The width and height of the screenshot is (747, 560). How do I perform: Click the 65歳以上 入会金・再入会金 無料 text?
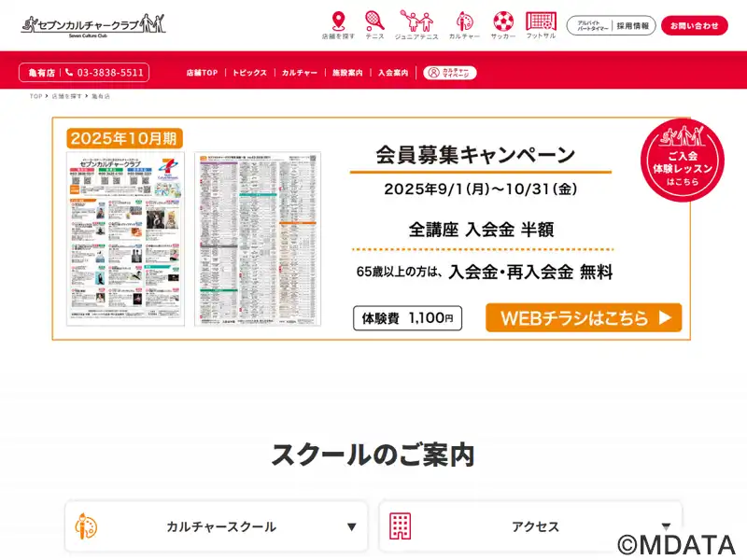(485, 272)
